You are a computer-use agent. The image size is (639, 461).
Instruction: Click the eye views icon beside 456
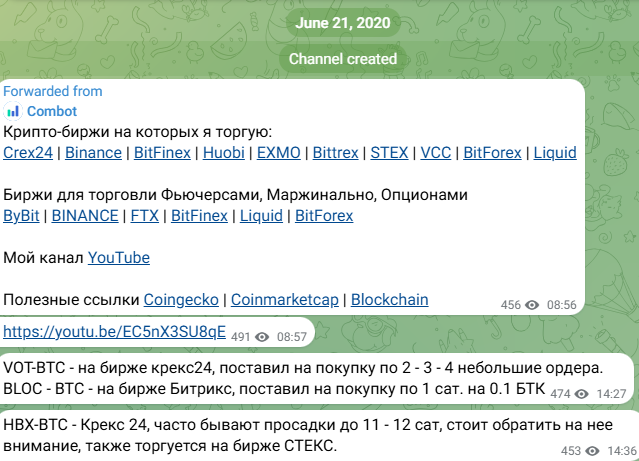532,305
